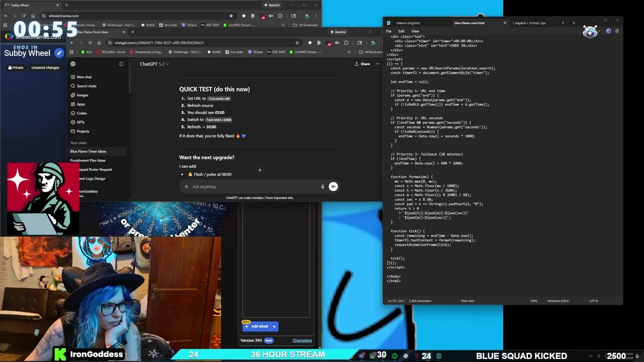
Task: Open Eklipse bookmark in ChatGPT window
Action: tap(255, 52)
